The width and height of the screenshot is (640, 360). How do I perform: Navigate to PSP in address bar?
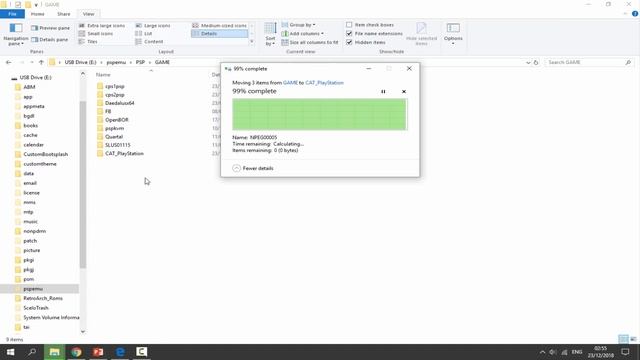click(x=140, y=62)
